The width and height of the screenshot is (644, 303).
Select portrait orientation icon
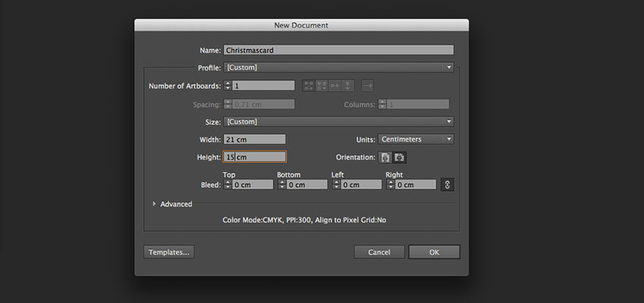coord(385,158)
